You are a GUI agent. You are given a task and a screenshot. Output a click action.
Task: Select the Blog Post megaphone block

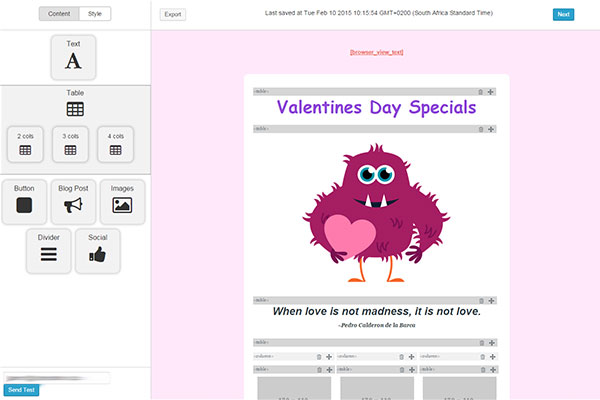(73, 202)
